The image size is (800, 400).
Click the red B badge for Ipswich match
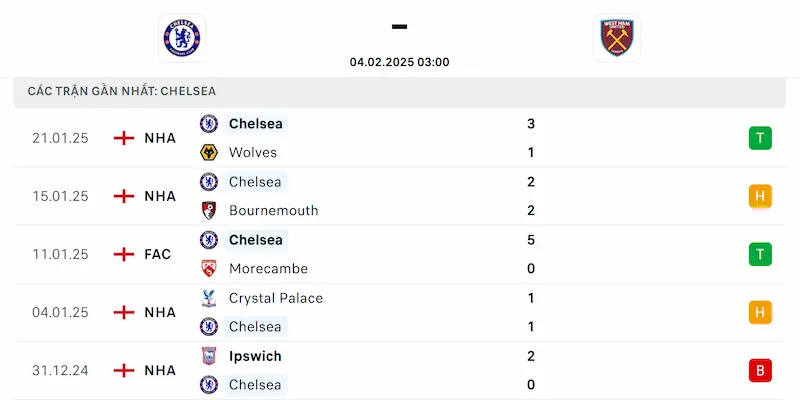(x=760, y=370)
